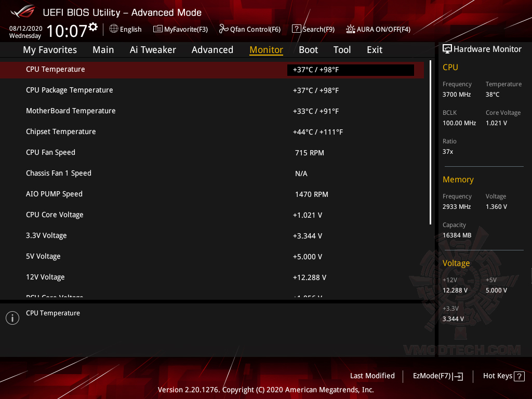
Task: Select the 3.3V Voltage row
Action: coord(212,235)
